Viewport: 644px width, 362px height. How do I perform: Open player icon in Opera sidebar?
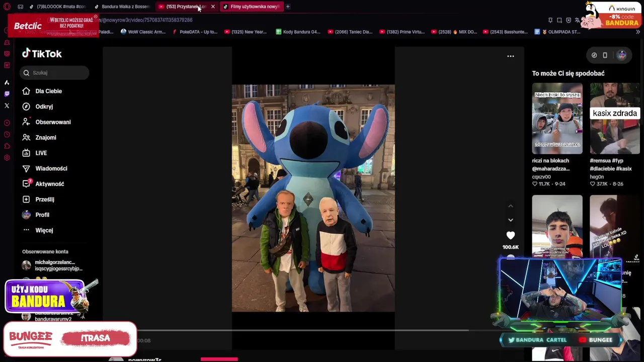pyautogui.click(x=7, y=123)
